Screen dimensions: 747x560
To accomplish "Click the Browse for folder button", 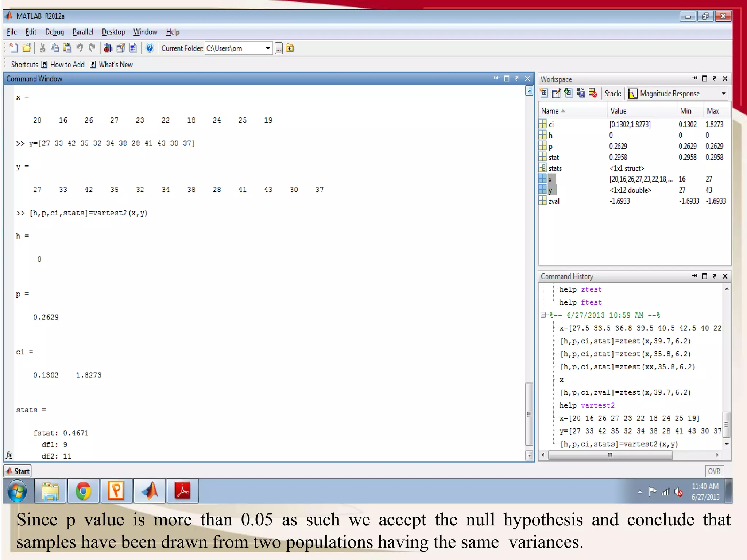I will pos(279,48).
